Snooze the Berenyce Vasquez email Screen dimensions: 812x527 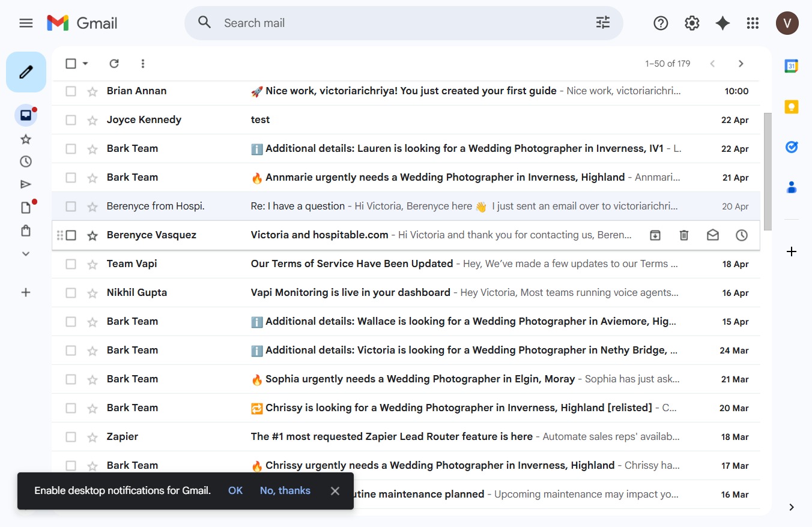[x=742, y=235]
